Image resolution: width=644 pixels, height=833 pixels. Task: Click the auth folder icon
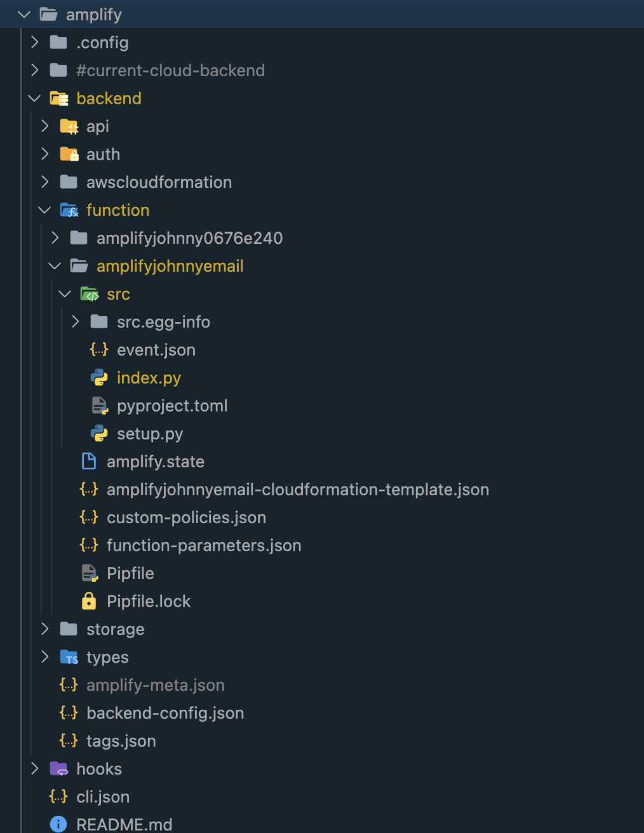point(69,154)
